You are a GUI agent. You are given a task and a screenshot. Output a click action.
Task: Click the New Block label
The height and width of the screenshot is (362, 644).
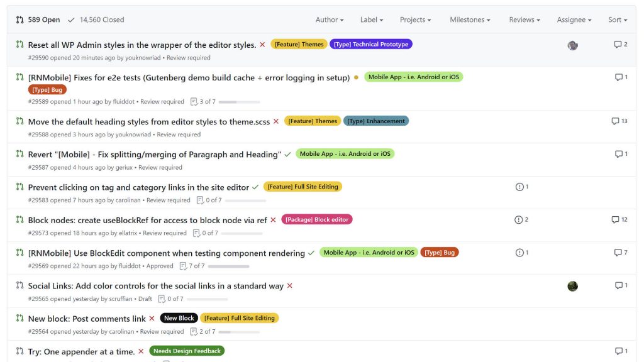coord(179,318)
